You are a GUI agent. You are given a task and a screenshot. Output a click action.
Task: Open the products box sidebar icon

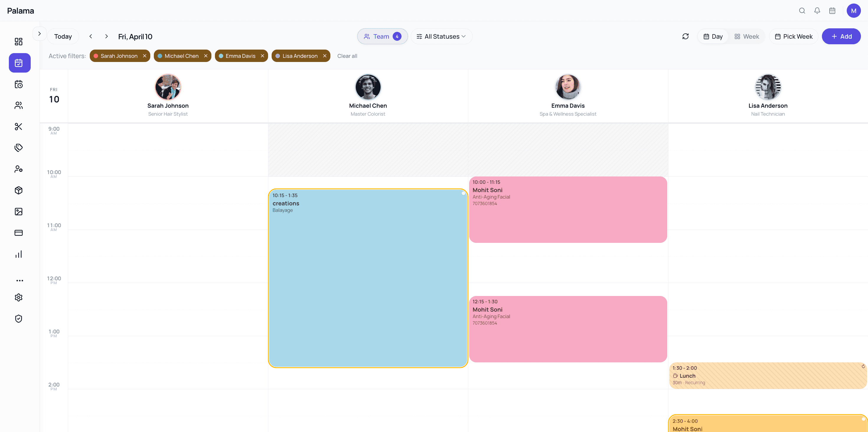tap(19, 190)
